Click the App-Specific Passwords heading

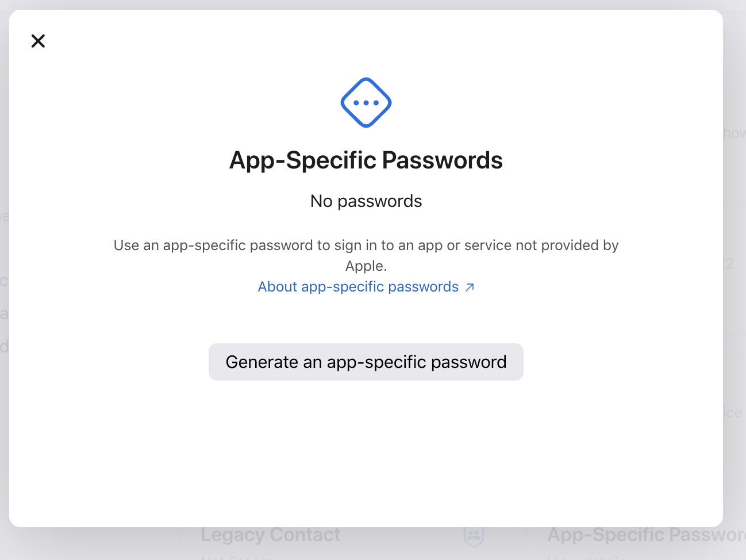click(x=366, y=160)
